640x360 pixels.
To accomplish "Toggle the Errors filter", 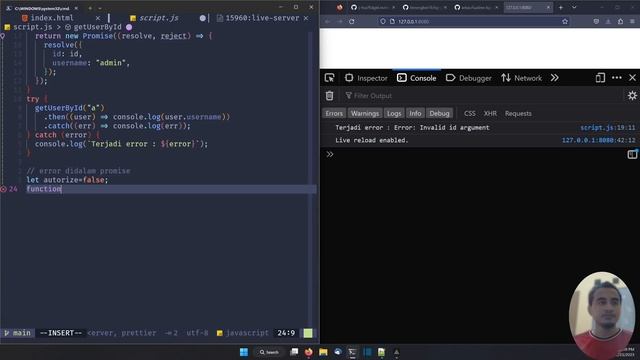I will pos(334,113).
